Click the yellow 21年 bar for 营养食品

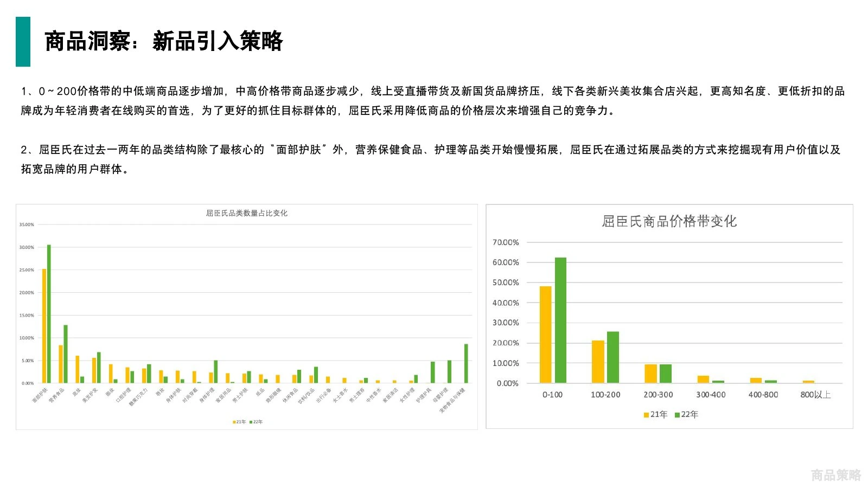click(x=61, y=364)
